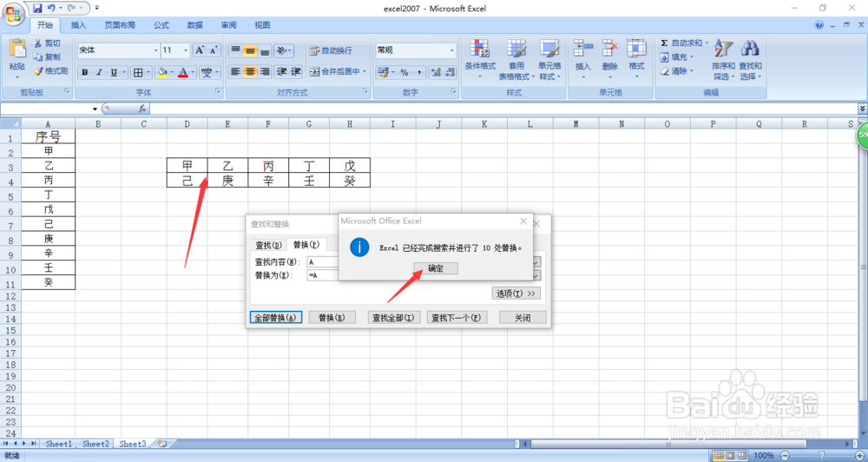Image resolution: width=868 pixels, height=462 pixels.
Task: Expand Clear (清除) dropdown
Action: point(692,71)
